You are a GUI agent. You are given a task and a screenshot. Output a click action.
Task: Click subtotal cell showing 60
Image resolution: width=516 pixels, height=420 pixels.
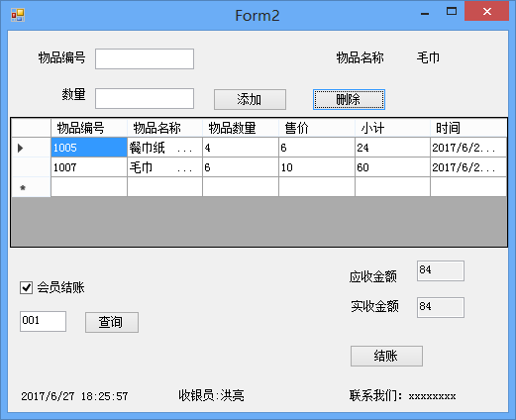393,167
